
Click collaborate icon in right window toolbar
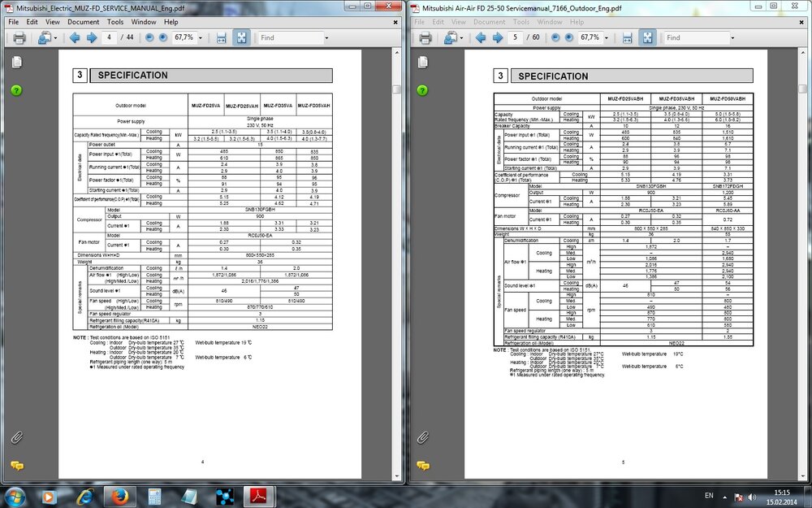451,37
